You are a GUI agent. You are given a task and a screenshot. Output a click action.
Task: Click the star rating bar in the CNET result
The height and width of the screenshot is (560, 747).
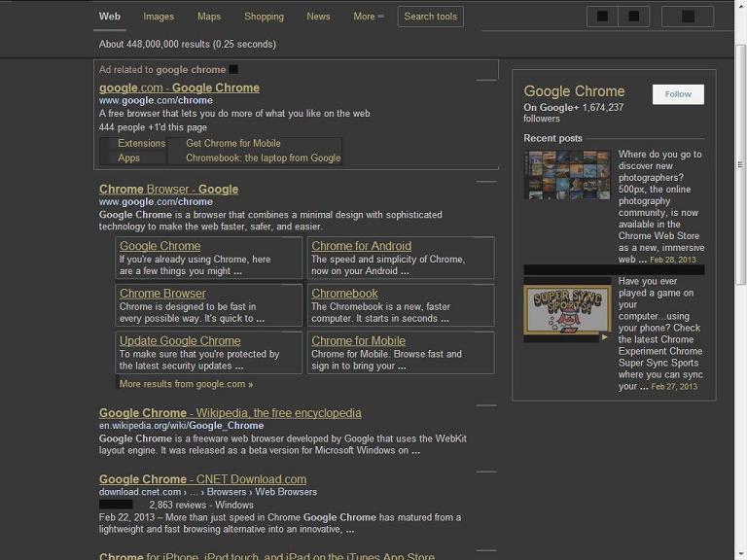[116, 505]
